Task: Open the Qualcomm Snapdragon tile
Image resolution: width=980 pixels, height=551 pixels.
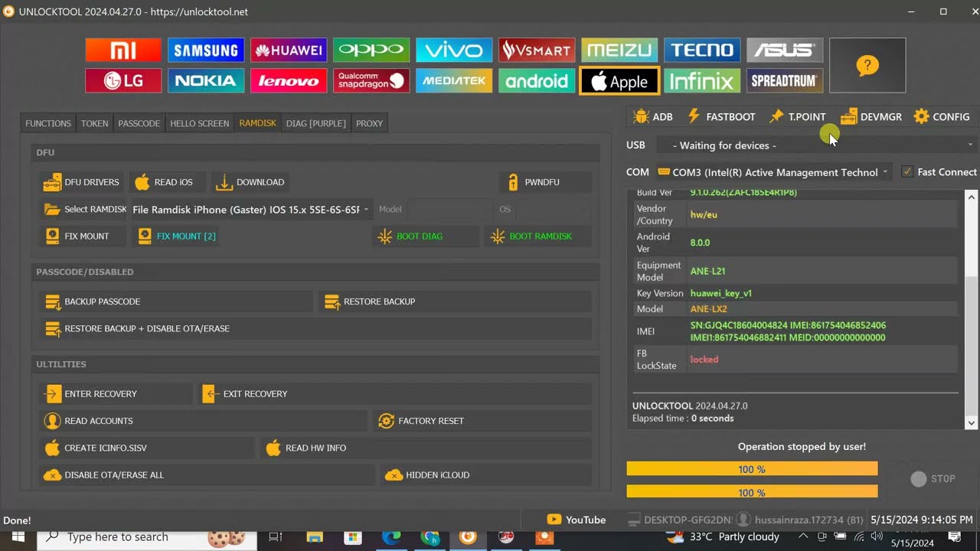Action: pos(371,80)
